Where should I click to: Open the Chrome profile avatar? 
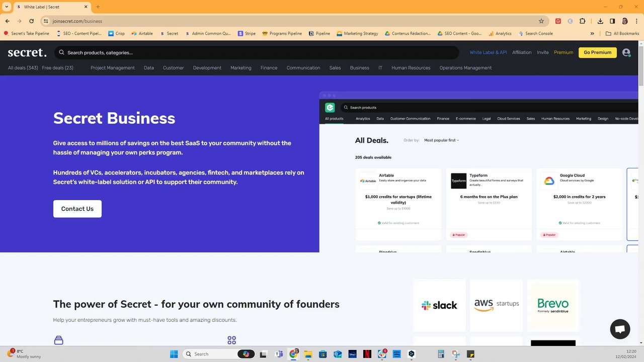[x=624, y=21]
